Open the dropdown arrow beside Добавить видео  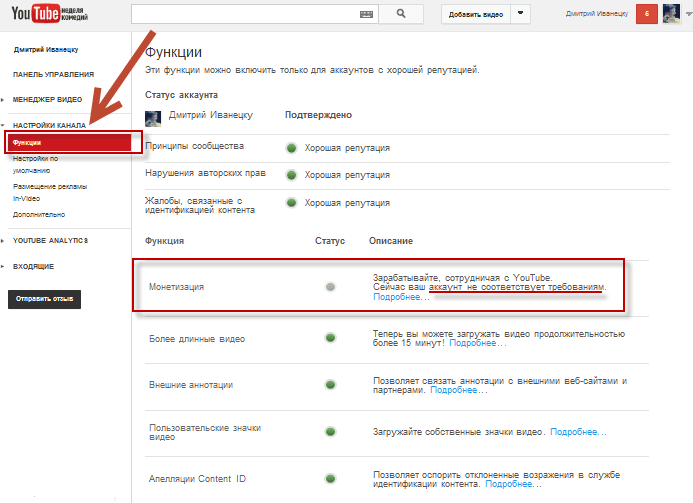coord(521,14)
